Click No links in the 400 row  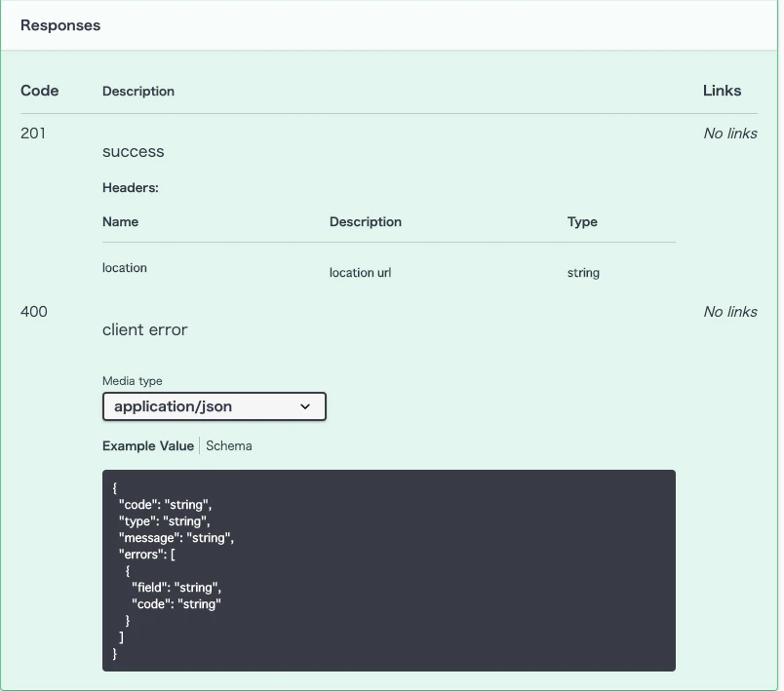coord(730,312)
